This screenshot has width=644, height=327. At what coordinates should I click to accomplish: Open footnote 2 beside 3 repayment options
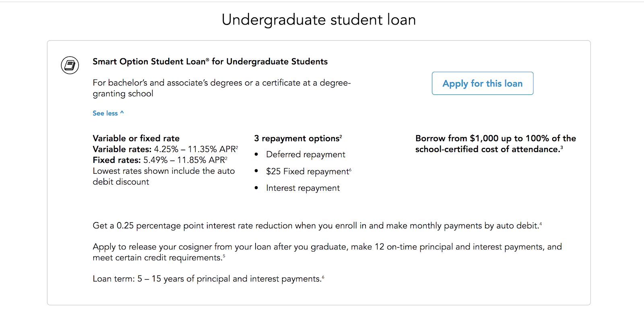341,136
